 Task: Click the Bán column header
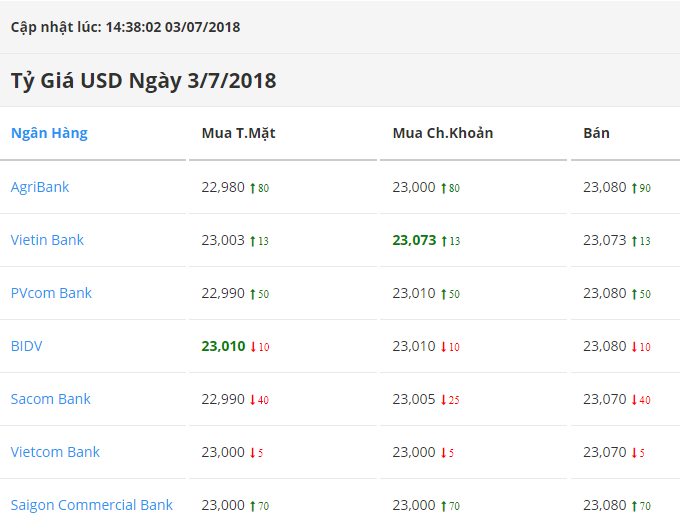pyautogui.click(x=597, y=133)
